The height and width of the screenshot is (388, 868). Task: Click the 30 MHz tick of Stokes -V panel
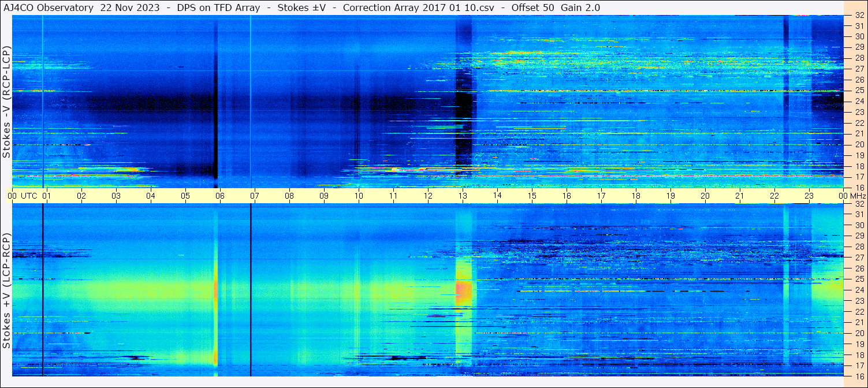click(859, 36)
